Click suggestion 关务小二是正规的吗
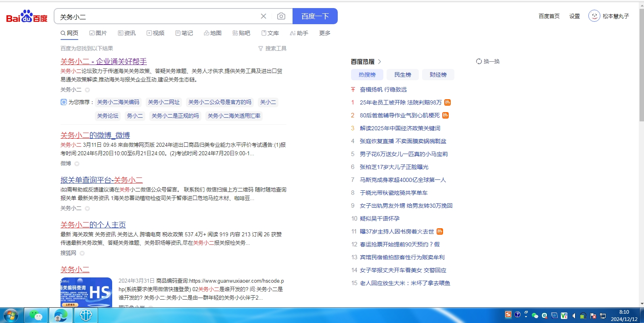The image size is (644, 323). click(175, 116)
